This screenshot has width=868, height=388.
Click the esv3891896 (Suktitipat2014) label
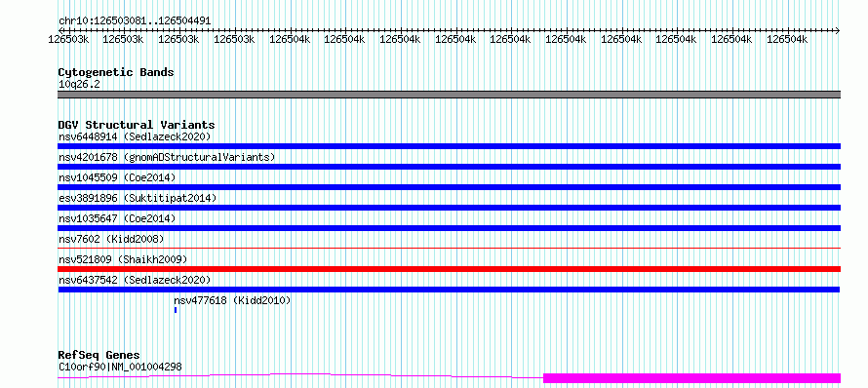click(x=138, y=198)
